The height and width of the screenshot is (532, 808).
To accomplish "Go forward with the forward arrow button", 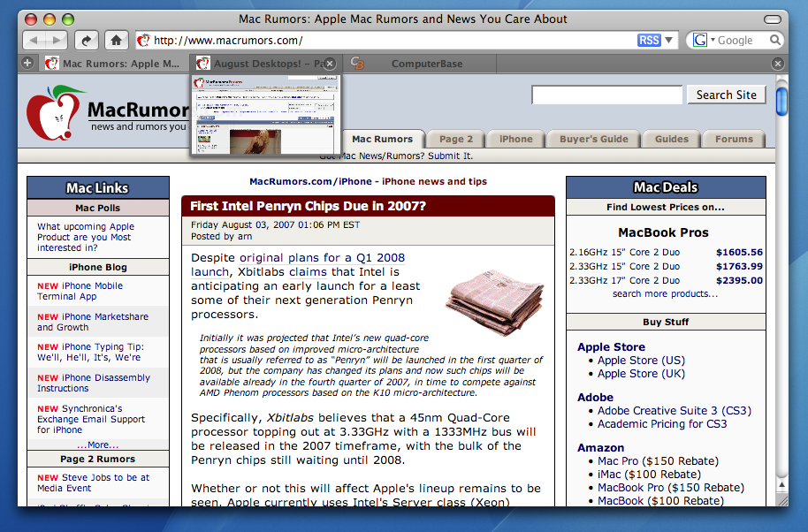I will click(x=57, y=40).
